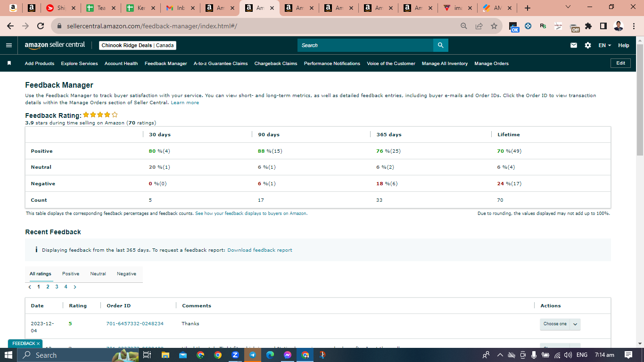
Task: Open Telegram from the taskbar
Action: click(253, 355)
